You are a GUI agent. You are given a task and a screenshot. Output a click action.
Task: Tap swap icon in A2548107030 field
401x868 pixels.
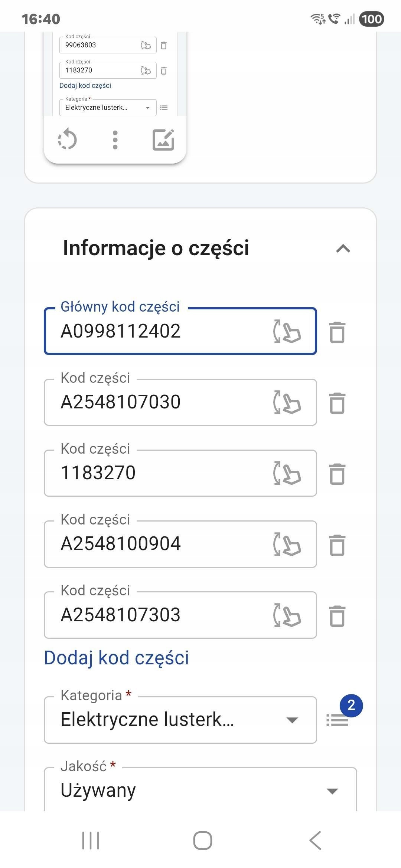tap(287, 402)
